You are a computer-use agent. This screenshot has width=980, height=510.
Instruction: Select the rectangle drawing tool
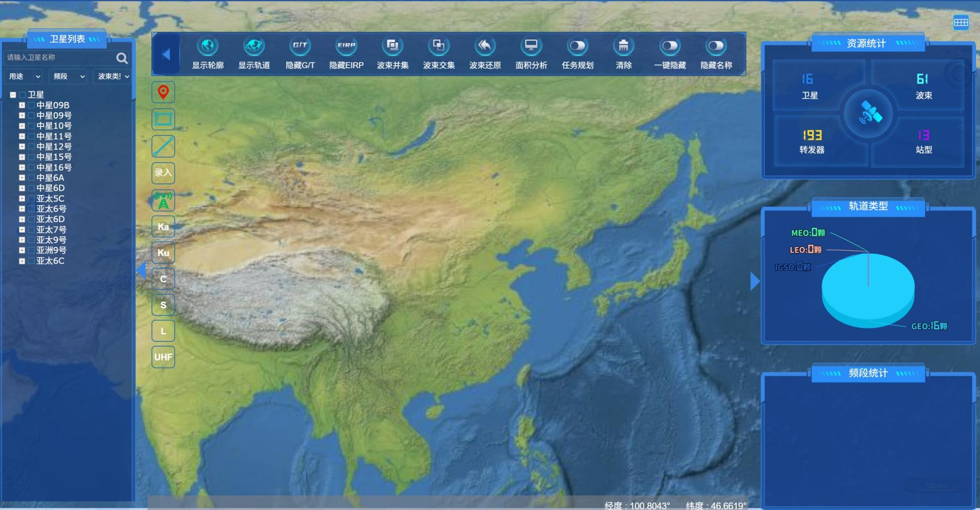[163, 120]
